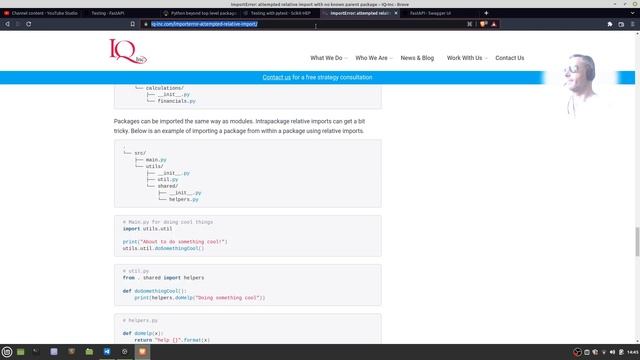Switch to the Brave browser taskbar icon
This screenshot has width=640, height=360.
pyautogui.click(x=142, y=351)
